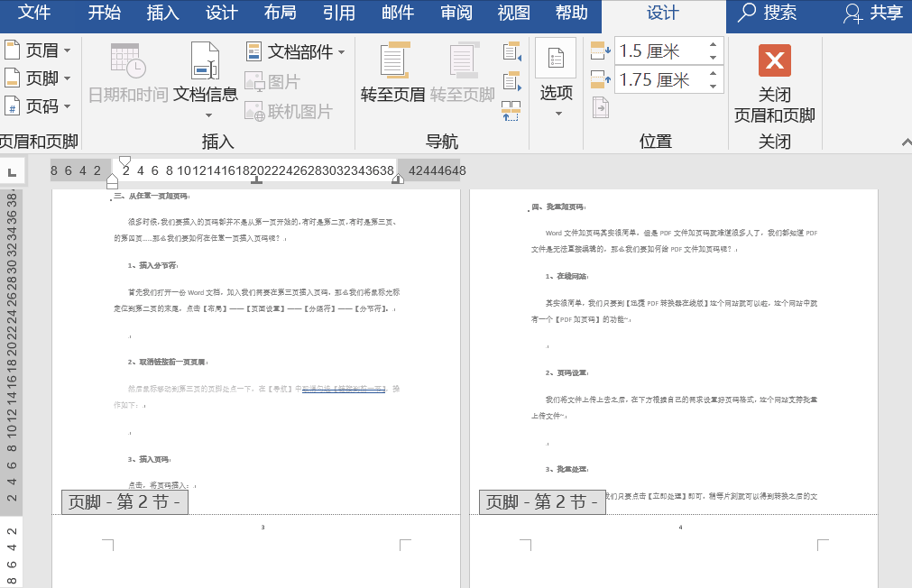Click the left page 页脚 - 第 2 节 label
This screenshot has height=588, width=912.
[124, 502]
